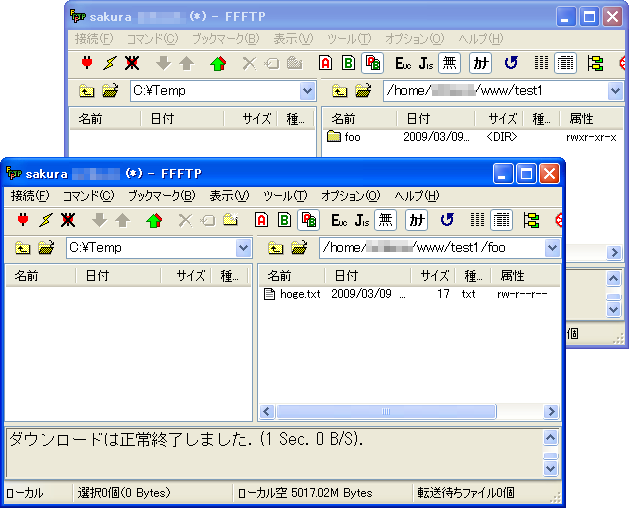Screen dimensions: 629x508
Task: Open ヘルプ(H) menu in front window
Action: [416, 196]
